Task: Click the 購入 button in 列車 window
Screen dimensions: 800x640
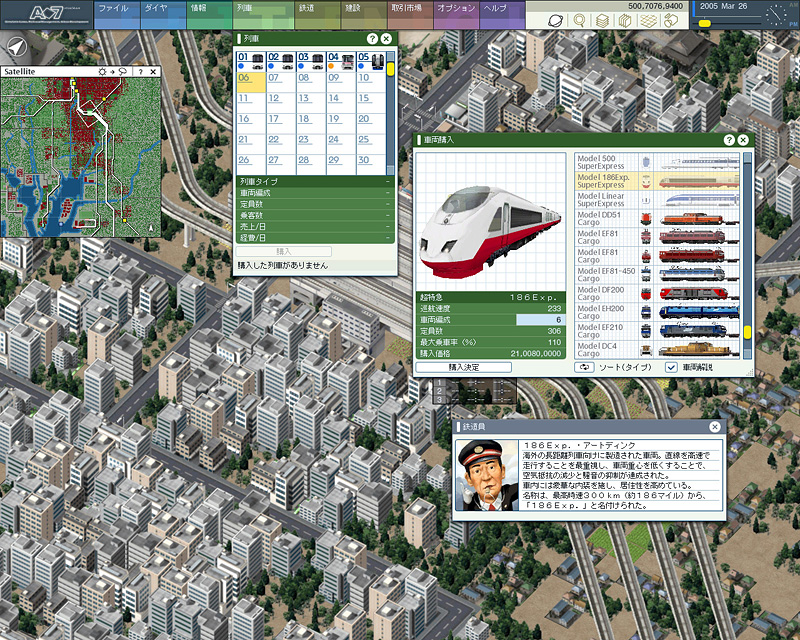Action: [x=284, y=251]
